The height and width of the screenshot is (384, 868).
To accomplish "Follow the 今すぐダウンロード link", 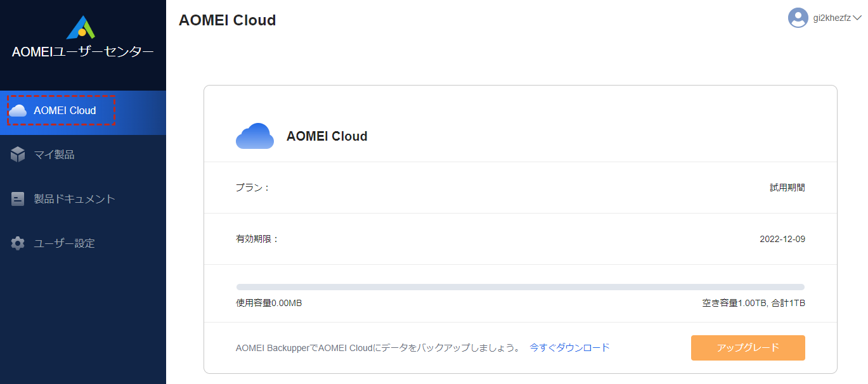I will tap(569, 347).
